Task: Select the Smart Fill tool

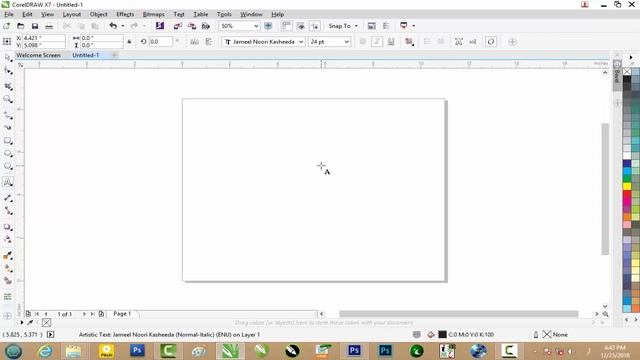Action: pos(8,281)
